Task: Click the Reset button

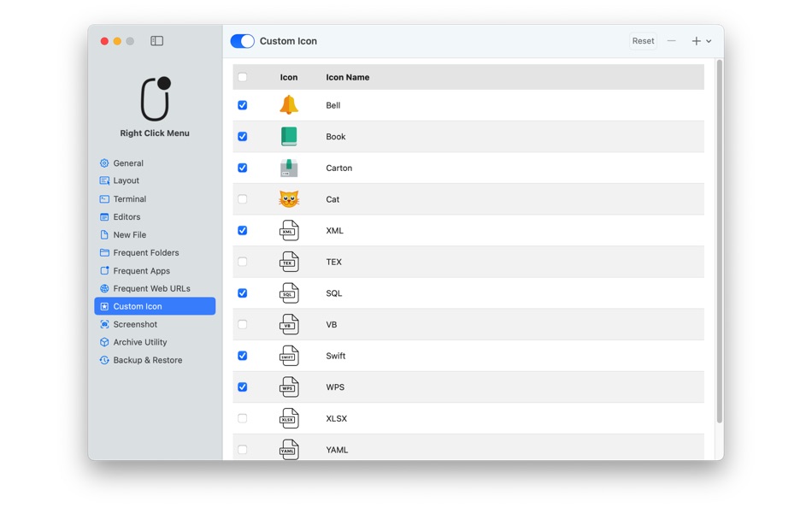Action: (643, 41)
